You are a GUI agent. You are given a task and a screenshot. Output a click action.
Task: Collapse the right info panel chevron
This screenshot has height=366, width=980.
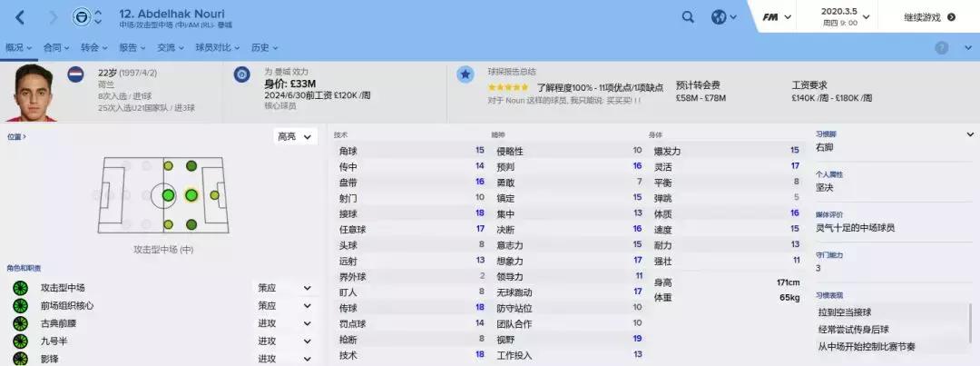point(969,134)
